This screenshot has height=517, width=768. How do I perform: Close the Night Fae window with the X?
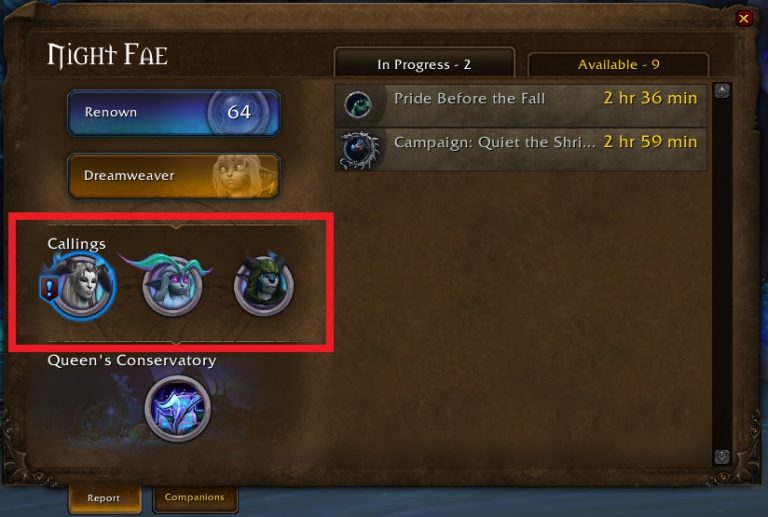coord(744,19)
